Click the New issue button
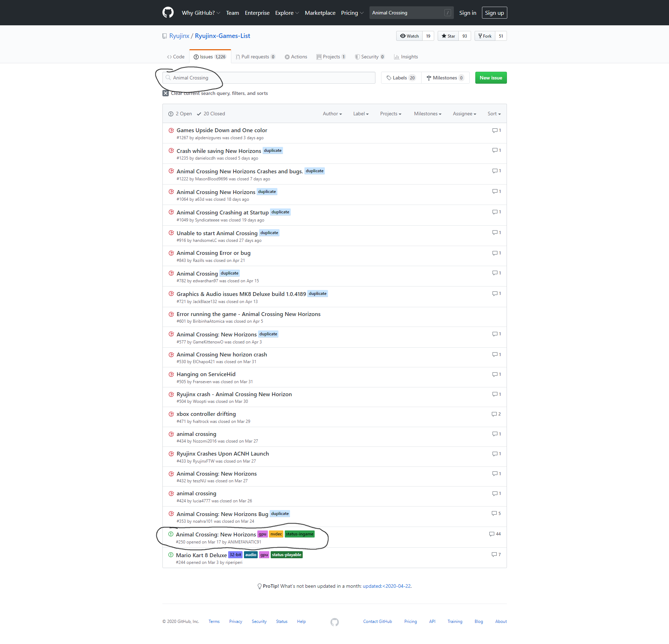 [x=491, y=78]
